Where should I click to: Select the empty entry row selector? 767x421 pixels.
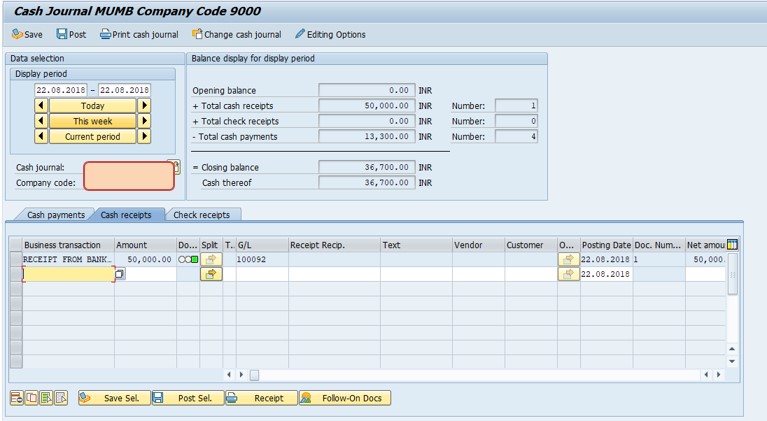16,274
